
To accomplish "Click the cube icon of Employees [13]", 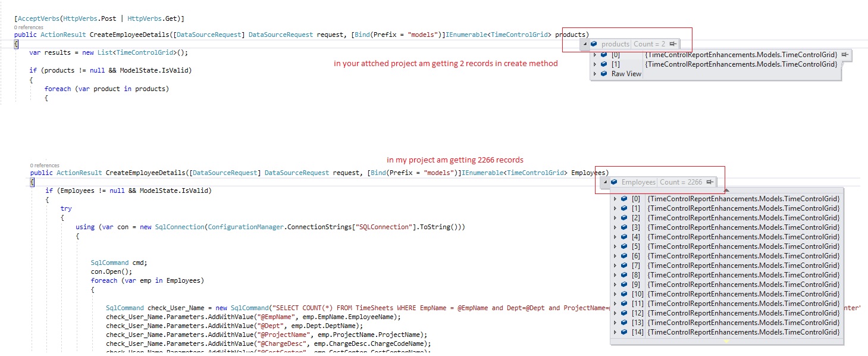I will pyautogui.click(x=624, y=323).
